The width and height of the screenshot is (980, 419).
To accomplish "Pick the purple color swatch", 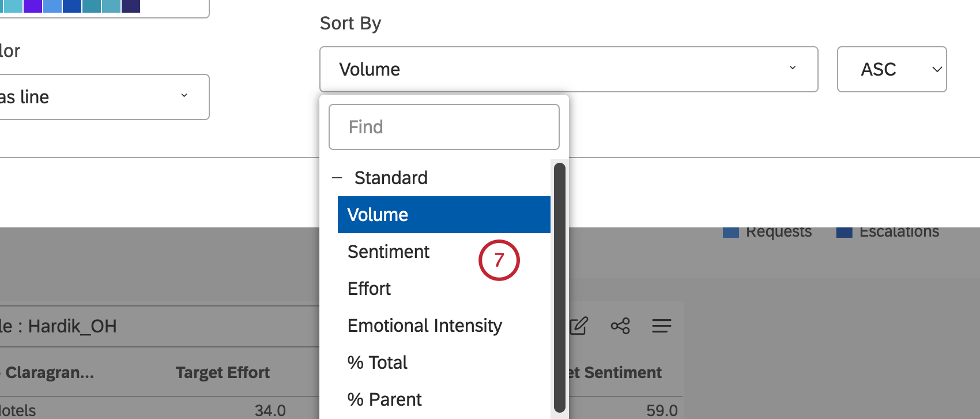I will click(x=33, y=6).
